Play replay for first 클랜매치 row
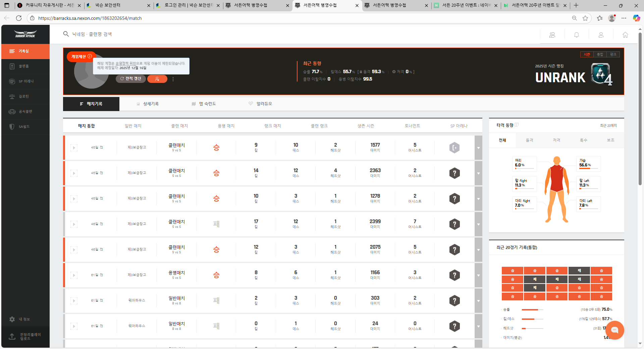This screenshot has height=349, width=644. tap(74, 148)
